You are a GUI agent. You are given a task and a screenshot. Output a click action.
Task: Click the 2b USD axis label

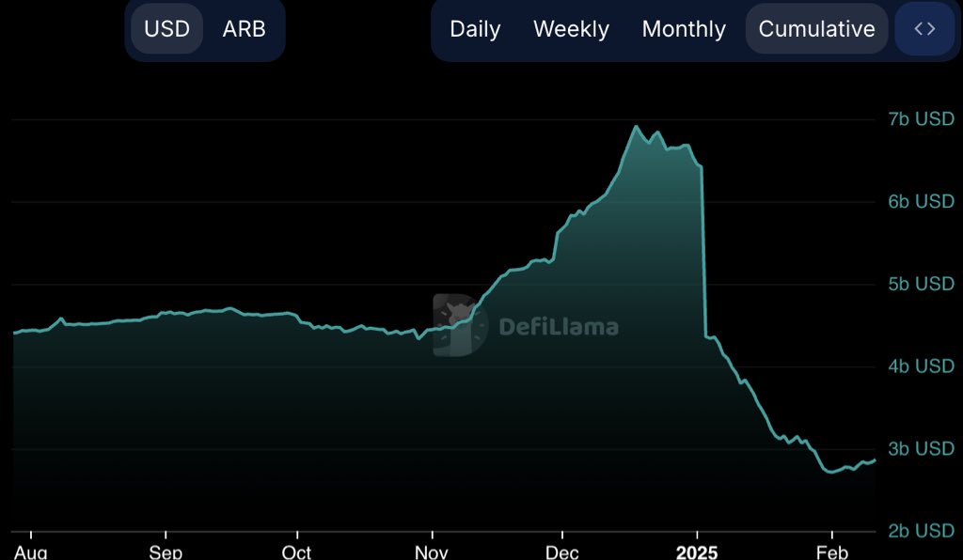pyautogui.click(x=921, y=531)
